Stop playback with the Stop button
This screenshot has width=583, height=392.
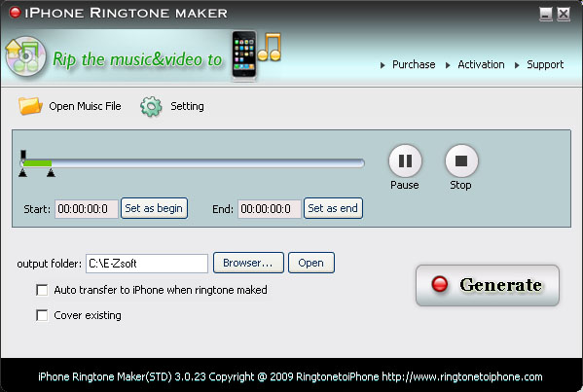[x=461, y=160]
